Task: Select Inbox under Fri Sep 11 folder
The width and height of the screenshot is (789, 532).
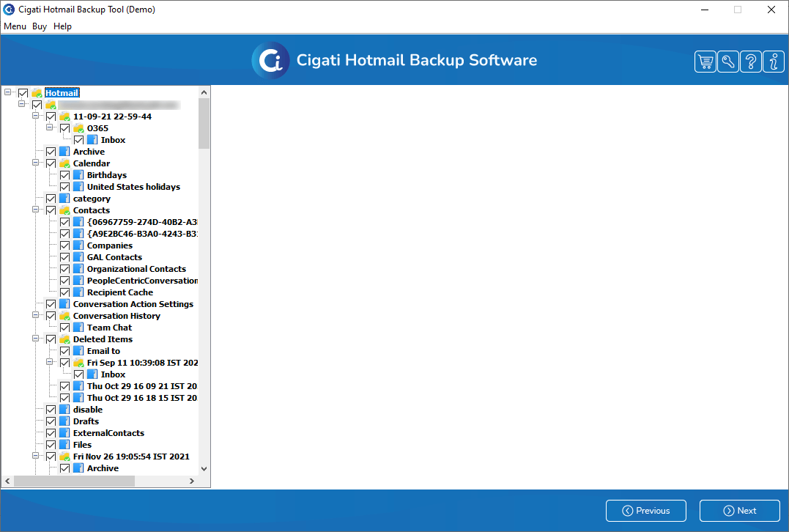Action: click(x=114, y=374)
